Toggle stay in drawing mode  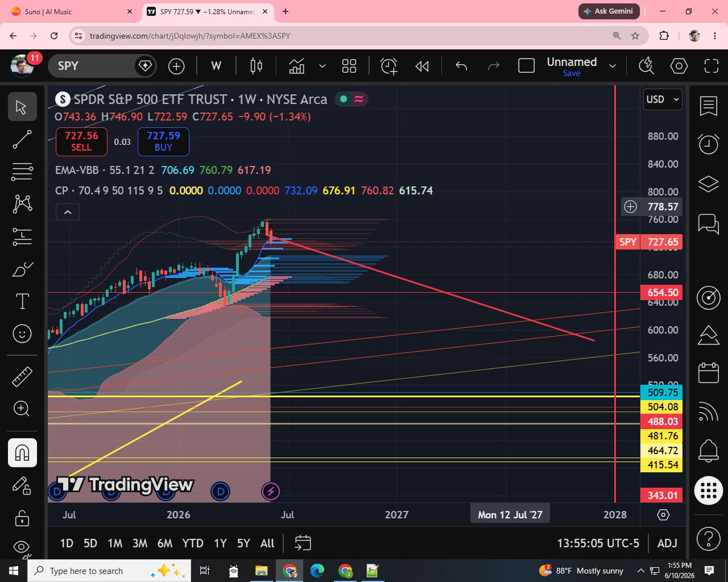(22, 486)
